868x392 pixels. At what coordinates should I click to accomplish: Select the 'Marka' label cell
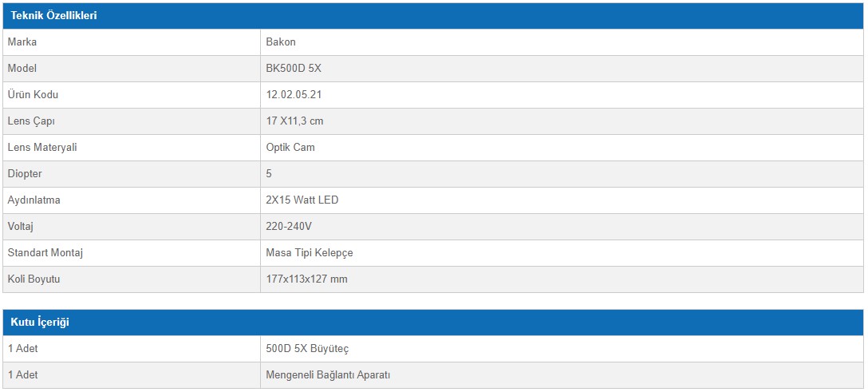tap(132, 42)
